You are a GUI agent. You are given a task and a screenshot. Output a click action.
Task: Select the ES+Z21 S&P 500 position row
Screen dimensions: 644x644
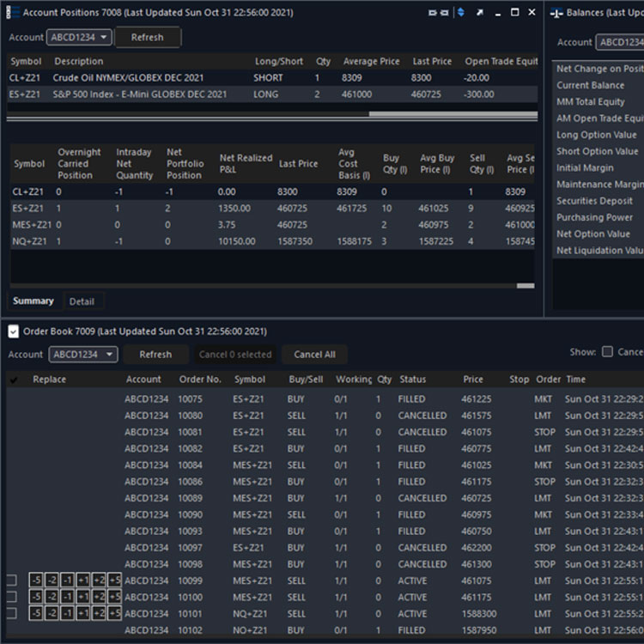pyautogui.click(x=272, y=94)
